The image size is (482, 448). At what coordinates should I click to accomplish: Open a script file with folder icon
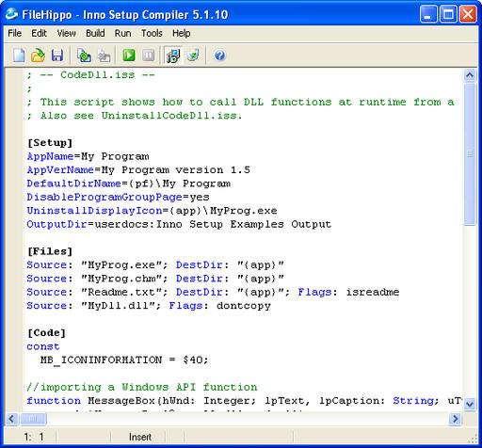click(x=38, y=56)
